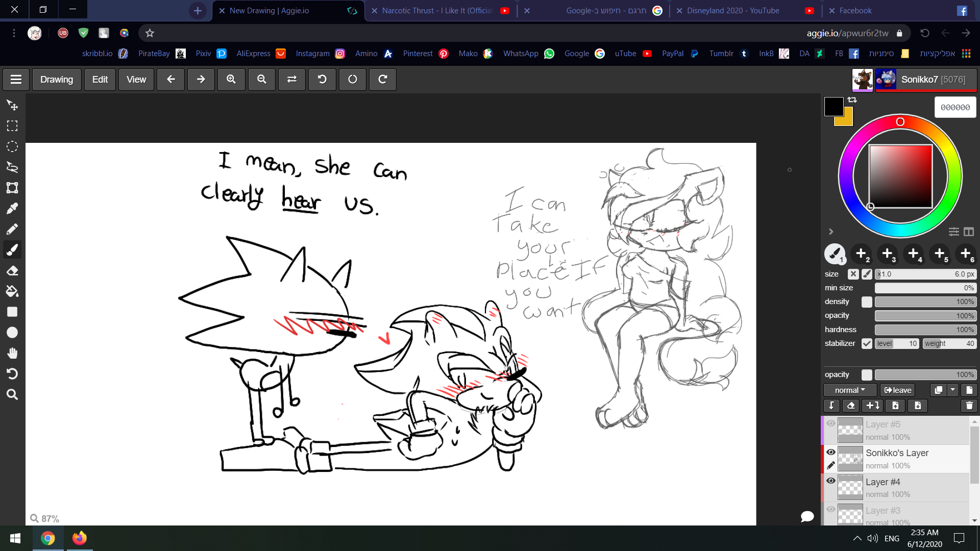This screenshot has width=980, height=551.
Task: Disable the stabilizer checkbox
Action: (x=867, y=343)
